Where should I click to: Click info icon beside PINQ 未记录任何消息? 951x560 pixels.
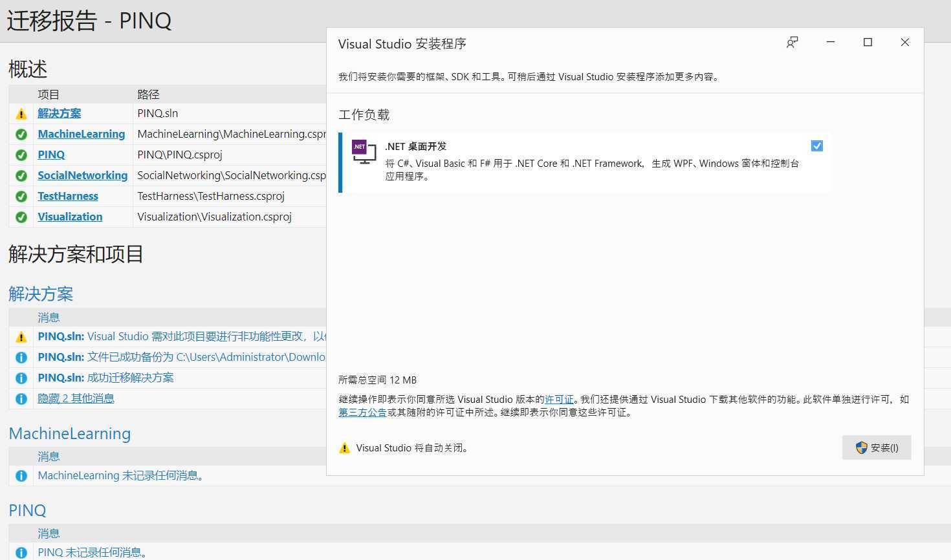[x=21, y=553]
